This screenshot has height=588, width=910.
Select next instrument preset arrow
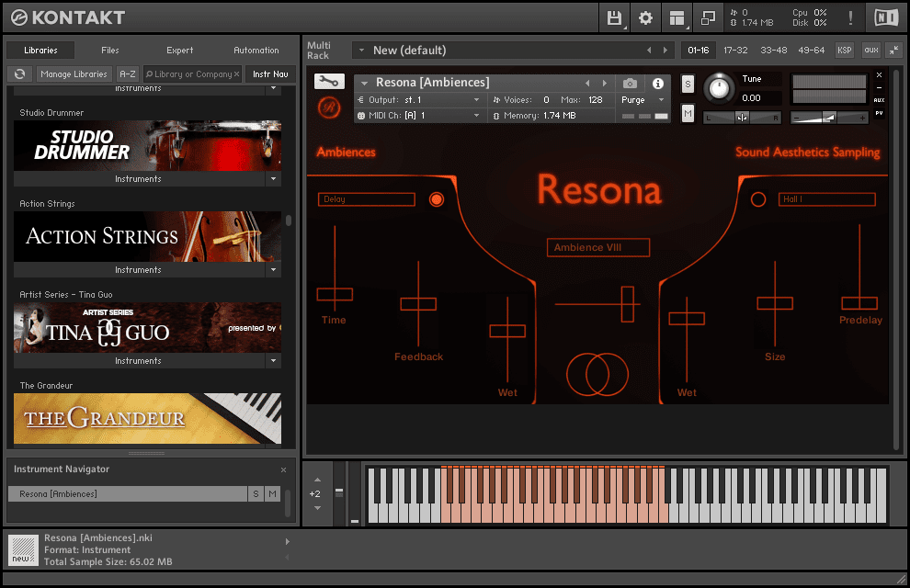click(605, 83)
